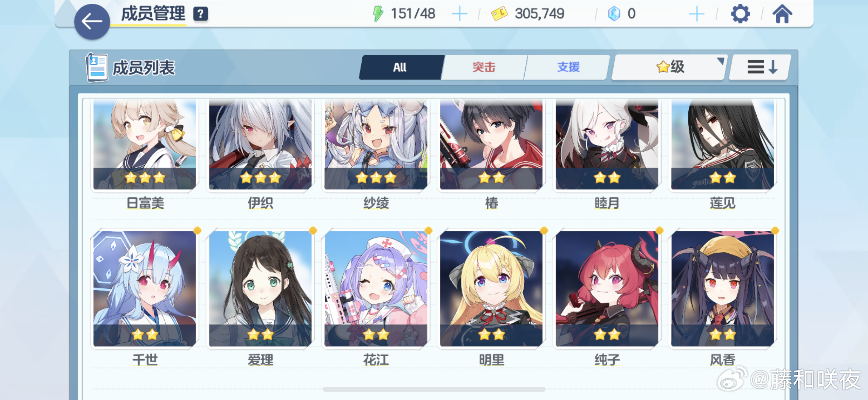Click the blue gem currency icon
Image resolution: width=868 pixels, height=400 pixels.
(614, 14)
